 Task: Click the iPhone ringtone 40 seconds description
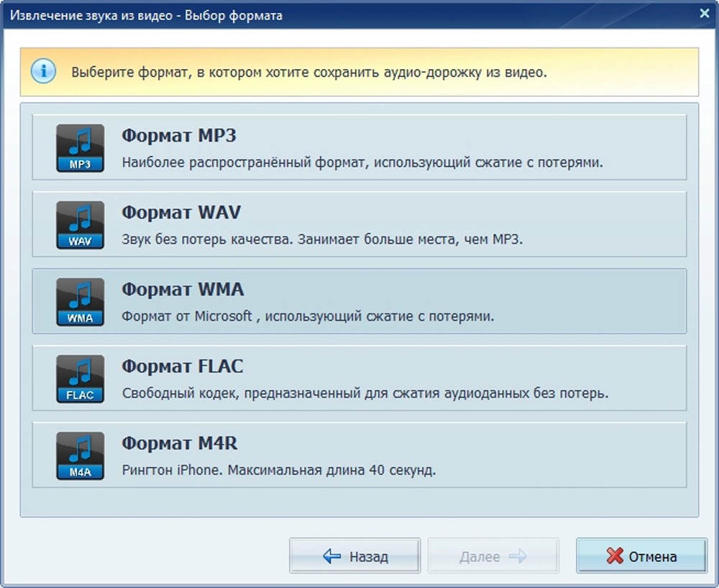pos(279,470)
